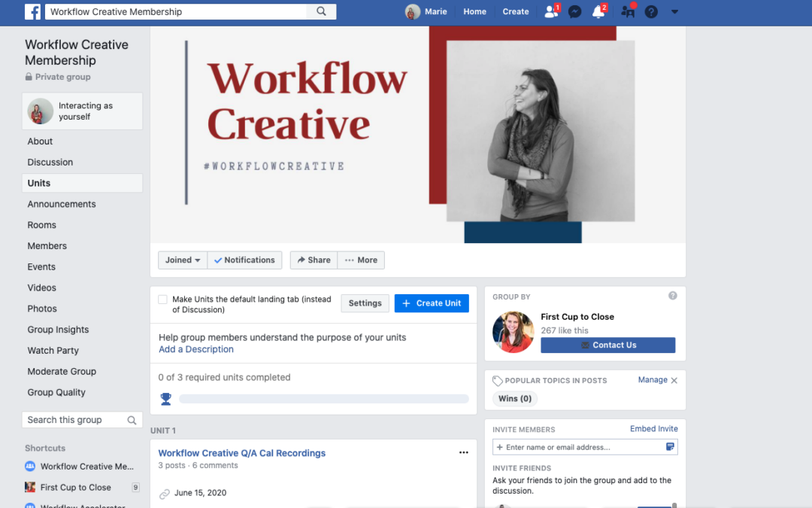
Task: Open the Announcements tab
Action: 62,204
